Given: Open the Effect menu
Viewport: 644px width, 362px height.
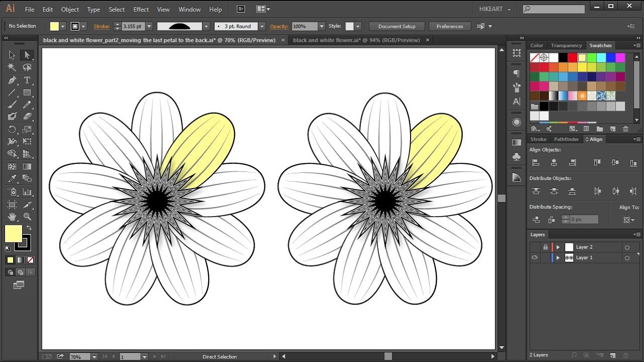Looking at the screenshot, I should tap(141, 10).
